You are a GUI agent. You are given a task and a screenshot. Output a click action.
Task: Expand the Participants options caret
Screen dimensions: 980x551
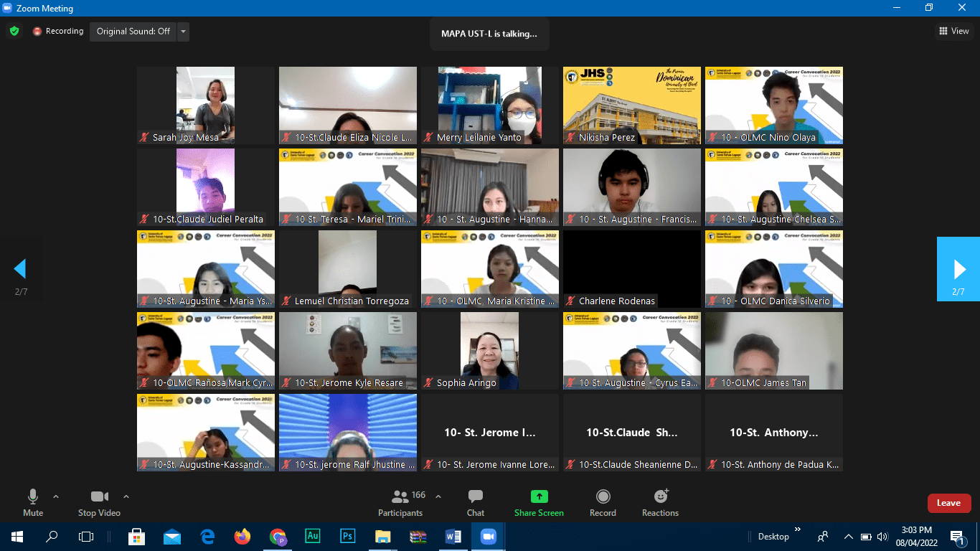pos(438,496)
